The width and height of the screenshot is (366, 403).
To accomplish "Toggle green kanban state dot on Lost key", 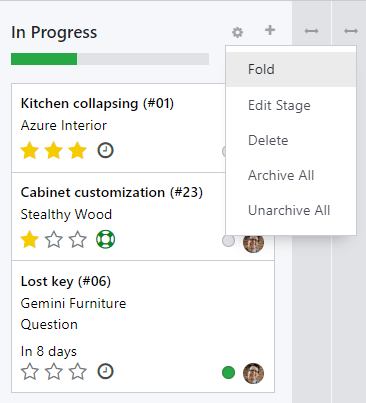I will coord(228,373).
